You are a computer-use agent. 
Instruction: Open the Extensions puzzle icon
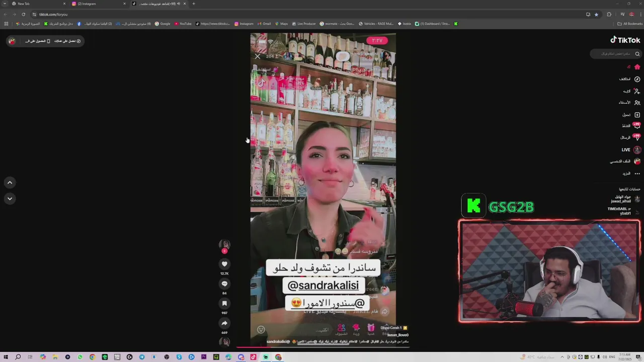[x=609, y=15]
